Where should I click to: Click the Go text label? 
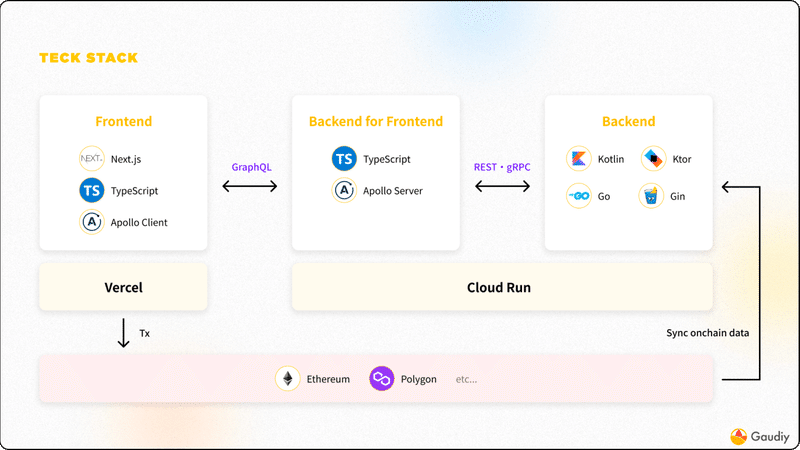pos(604,196)
